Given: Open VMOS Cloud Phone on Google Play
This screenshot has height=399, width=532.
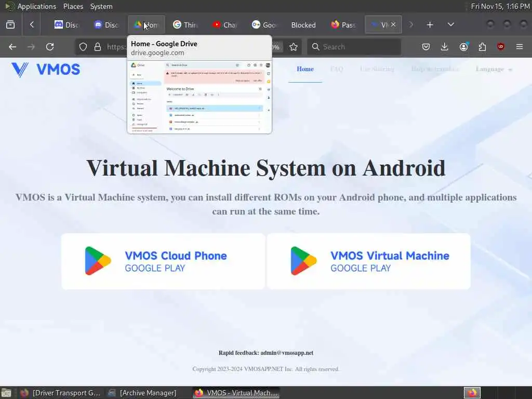Looking at the screenshot, I should tap(163, 261).
